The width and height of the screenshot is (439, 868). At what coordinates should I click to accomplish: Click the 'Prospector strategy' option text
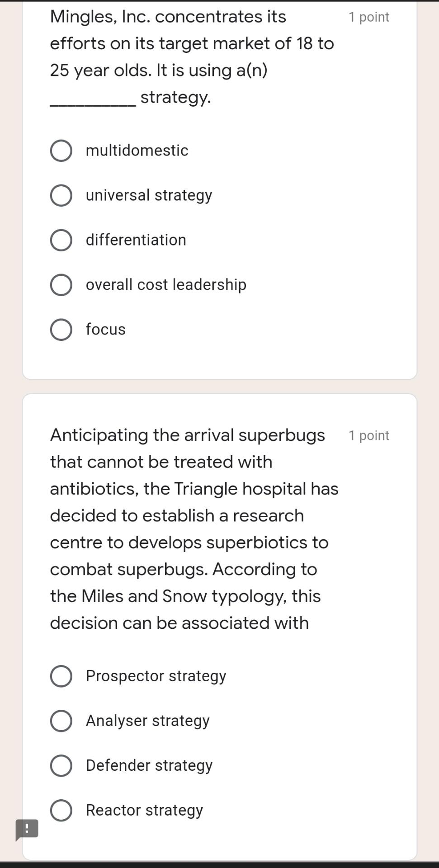156,676
